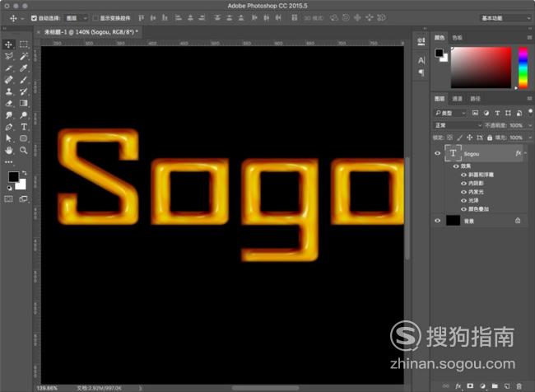Viewport: 535px width, 392px height.
Task: Select the Rounded Rectangle shape tool
Action: (24, 138)
